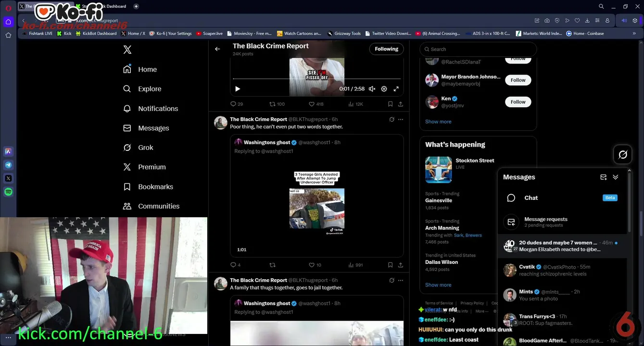
Task: Open Notifications in X navigation
Action: pos(151,109)
